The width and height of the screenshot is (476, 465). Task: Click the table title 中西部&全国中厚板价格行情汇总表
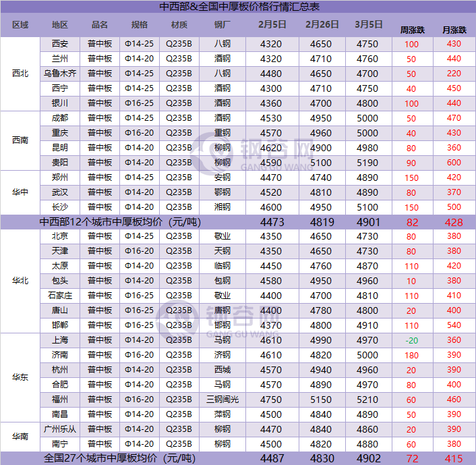(239, 7)
